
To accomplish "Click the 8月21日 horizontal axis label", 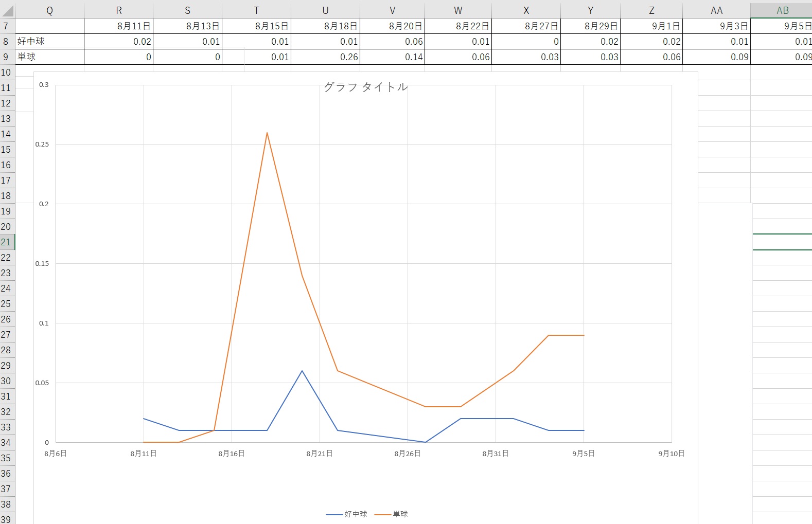I will (x=320, y=454).
